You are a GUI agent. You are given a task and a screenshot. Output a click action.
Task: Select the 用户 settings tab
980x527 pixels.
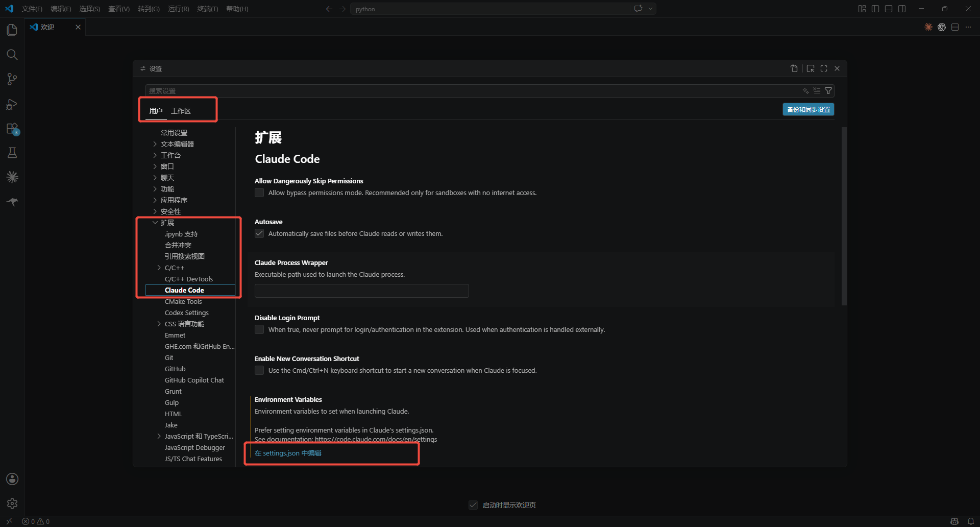156,111
